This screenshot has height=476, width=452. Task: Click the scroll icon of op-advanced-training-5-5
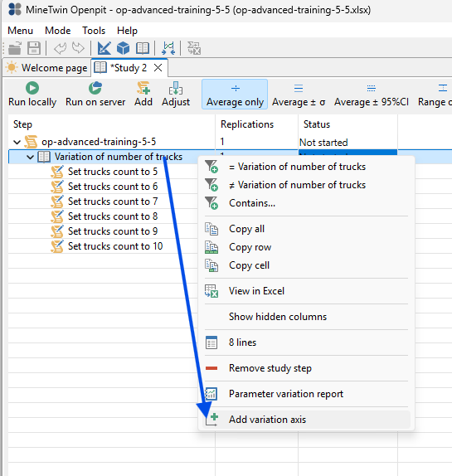(31, 142)
